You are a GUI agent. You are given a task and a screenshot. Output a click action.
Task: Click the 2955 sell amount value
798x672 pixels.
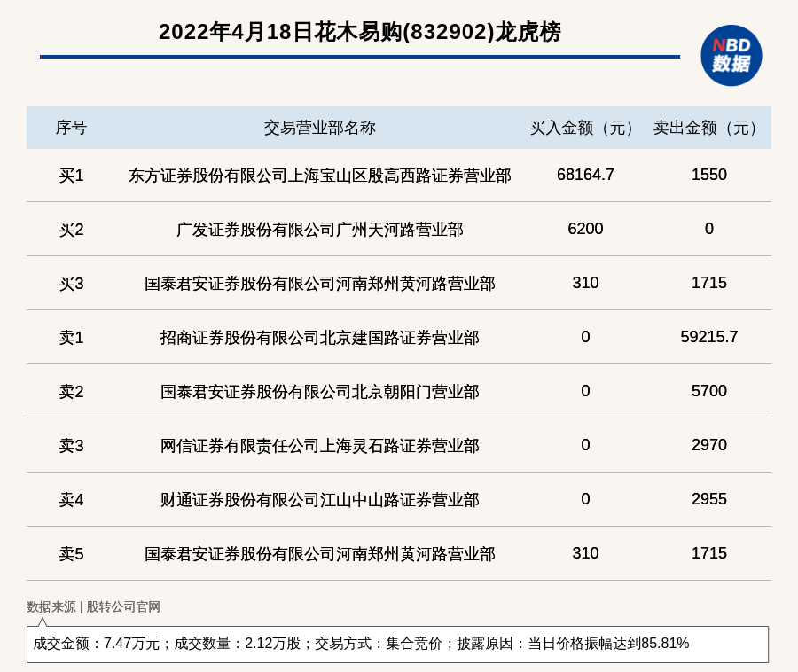708,499
